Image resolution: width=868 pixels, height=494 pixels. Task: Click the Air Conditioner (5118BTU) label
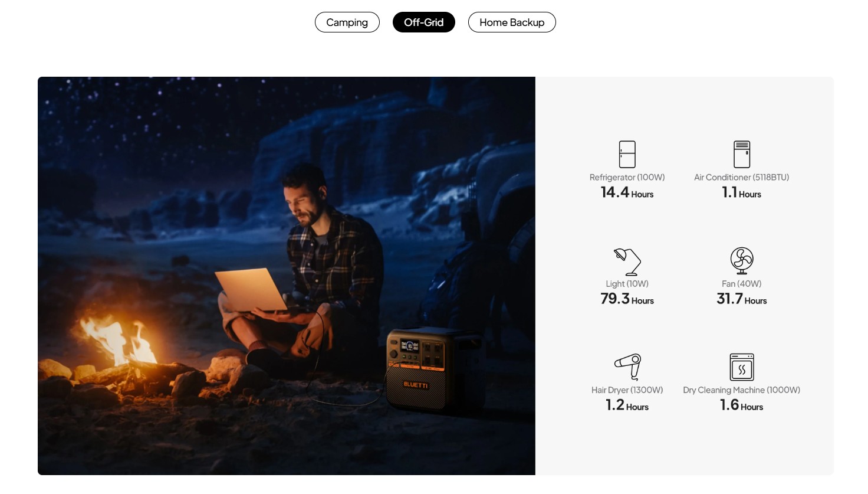click(741, 177)
